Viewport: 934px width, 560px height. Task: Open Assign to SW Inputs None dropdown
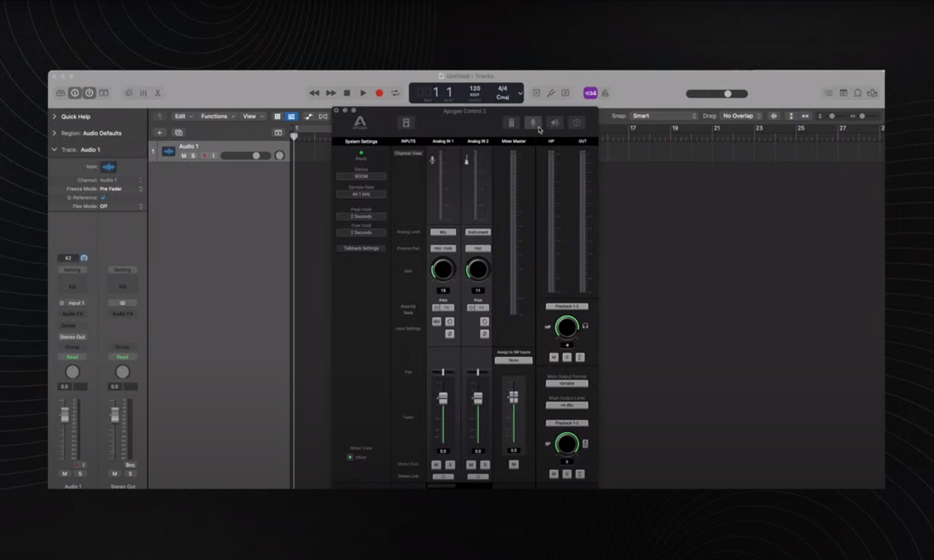tap(514, 360)
